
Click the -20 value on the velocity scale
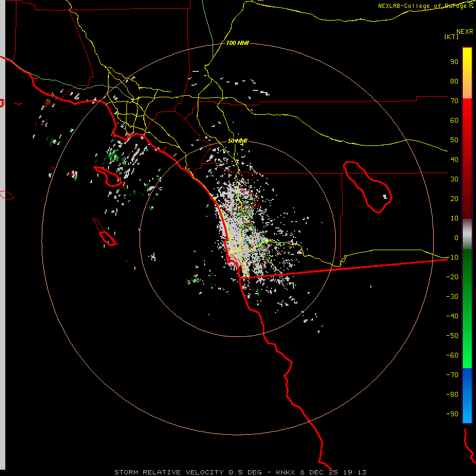pos(452,277)
